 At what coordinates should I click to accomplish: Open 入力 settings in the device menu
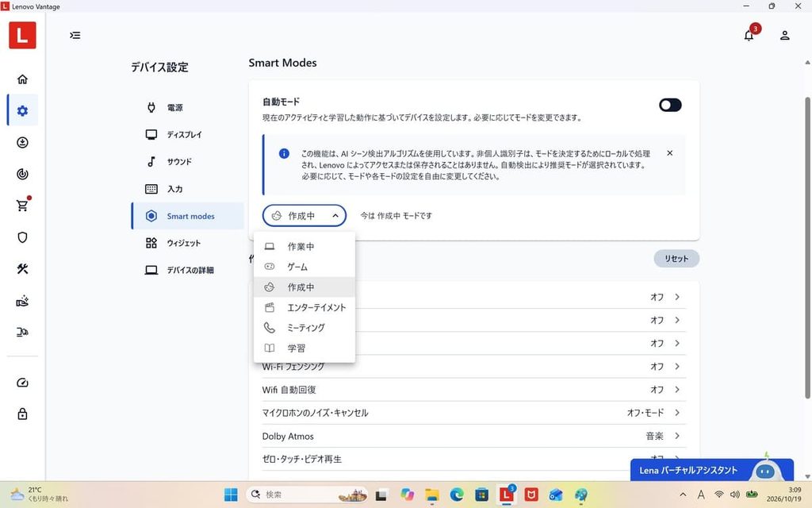point(187,189)
